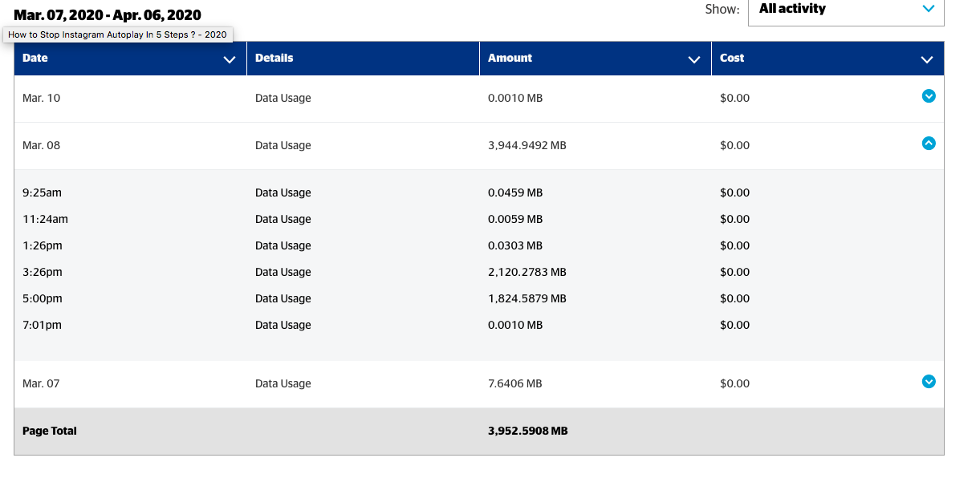Click Data Usage in the Mar. 10 row
Image resolution: width=980 pixels, height=478 pixels.
point(283,98)
